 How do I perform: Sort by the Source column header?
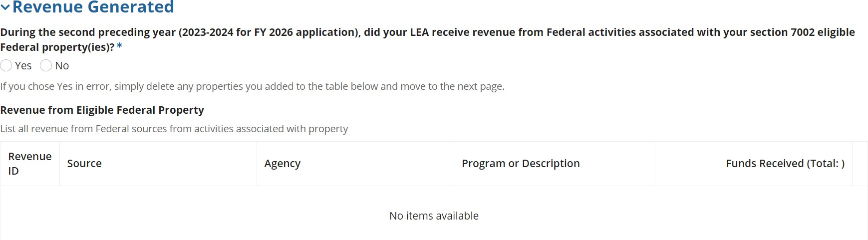[x=84, y=164]
